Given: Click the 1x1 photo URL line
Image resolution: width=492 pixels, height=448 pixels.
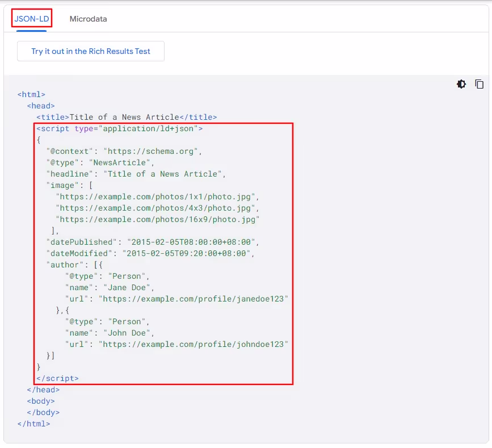Looking at the screenshot, I should 157,197.
